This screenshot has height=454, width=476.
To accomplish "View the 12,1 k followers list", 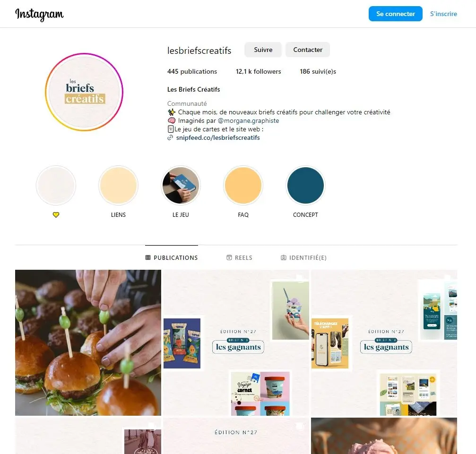I will (259, 72).
